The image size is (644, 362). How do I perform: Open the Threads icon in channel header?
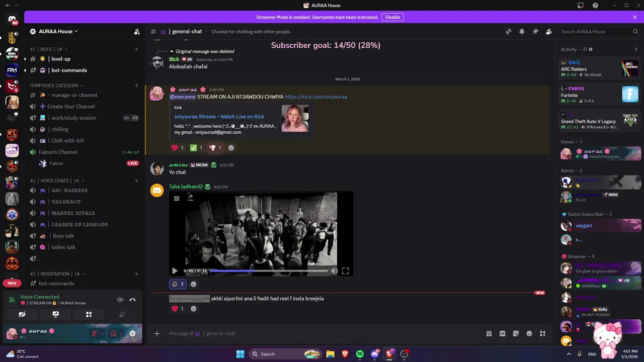pyautogui.click(x=508, y=31)
